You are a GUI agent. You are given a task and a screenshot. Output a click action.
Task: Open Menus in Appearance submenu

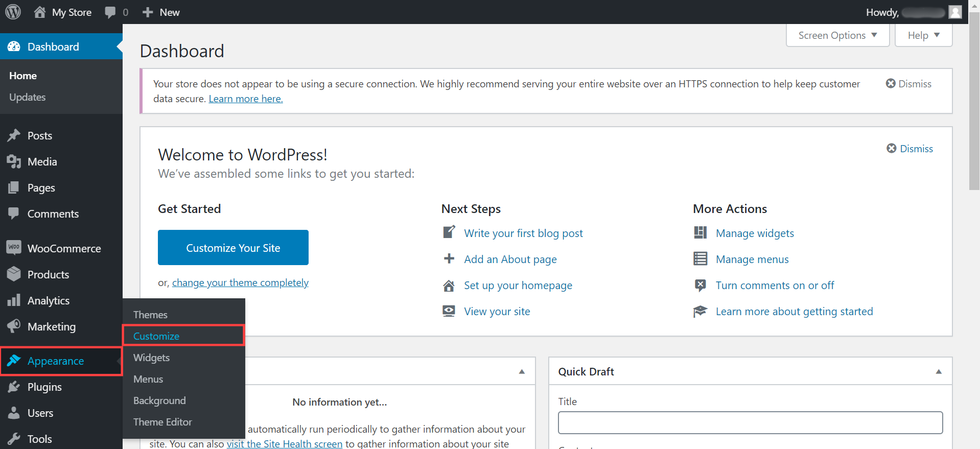click(148, 379)
